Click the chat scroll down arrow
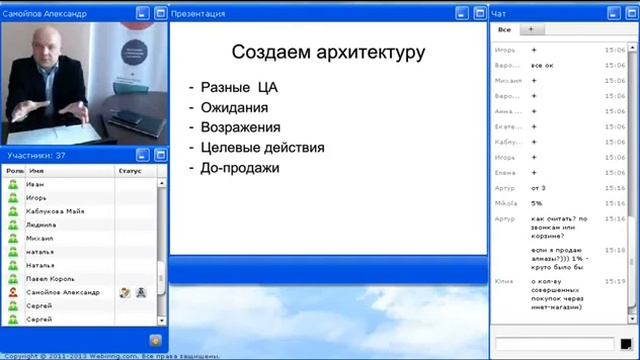640x360 pixels. pos(632,318)
